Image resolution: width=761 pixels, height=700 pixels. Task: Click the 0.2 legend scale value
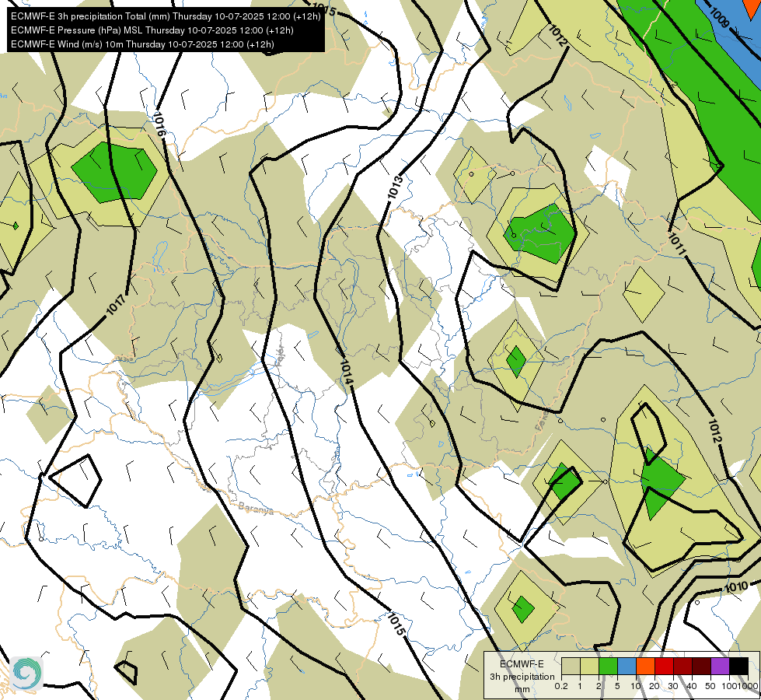561,686
